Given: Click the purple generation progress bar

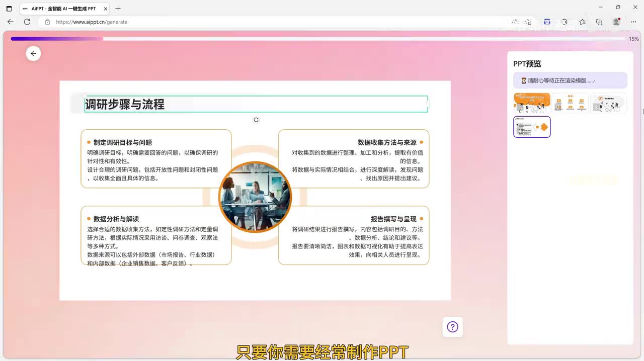Looking at the screenshot, I should [x=56, y=39].
